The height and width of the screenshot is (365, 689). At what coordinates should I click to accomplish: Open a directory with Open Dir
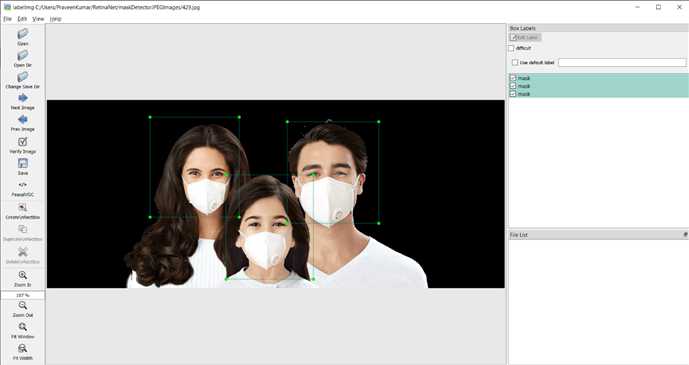click(x=23, y=56)
